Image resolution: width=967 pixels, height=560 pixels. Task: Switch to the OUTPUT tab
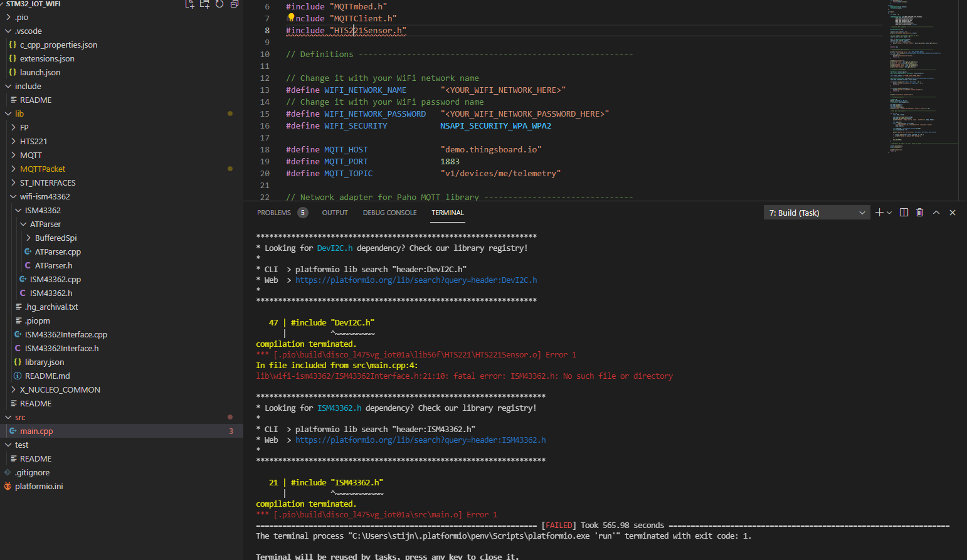point(335,213)
